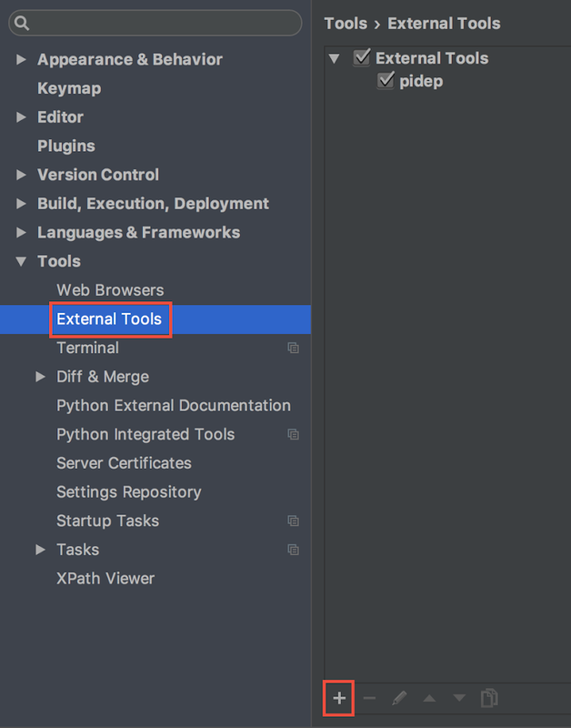Click the Tools breadcrumb link

(x=346, y=24)
